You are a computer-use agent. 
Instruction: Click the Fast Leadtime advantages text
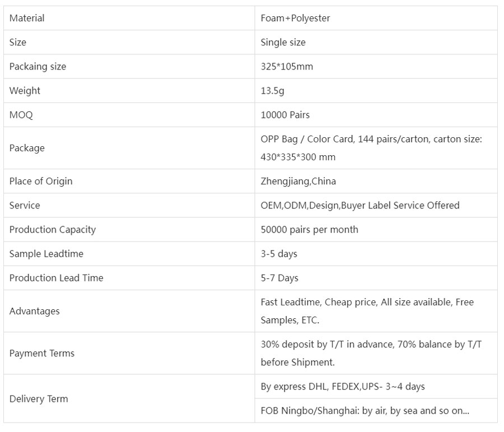click(367, 311)
